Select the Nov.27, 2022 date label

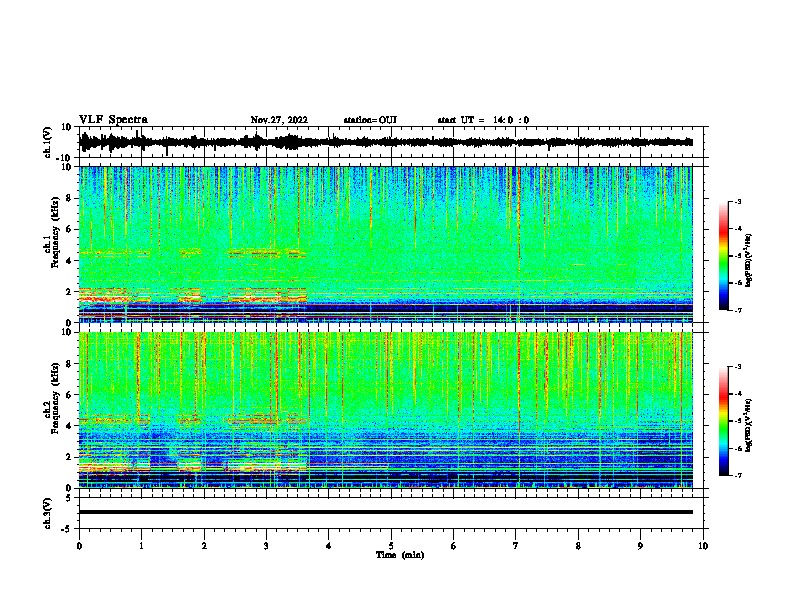(x=279, y=120)
